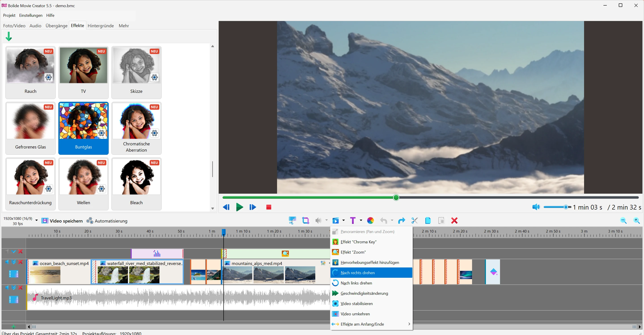Open the Einstellungen menu

(x=31, y=15)
